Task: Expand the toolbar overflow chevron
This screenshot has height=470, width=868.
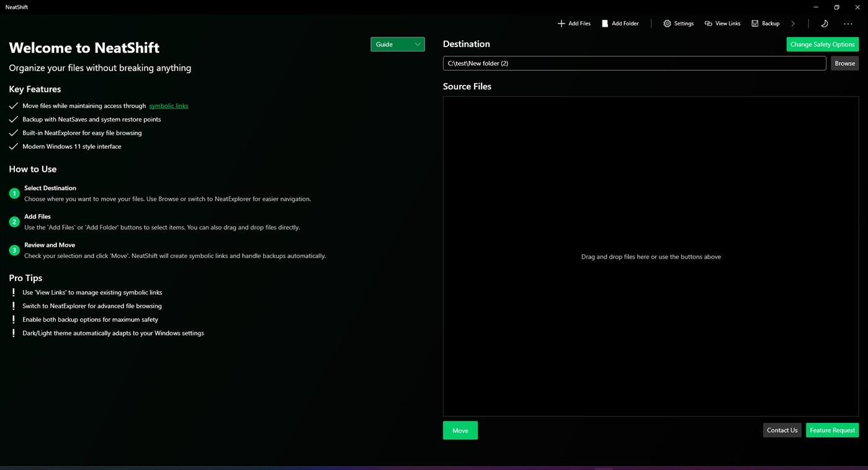Action: coord(793,24)
